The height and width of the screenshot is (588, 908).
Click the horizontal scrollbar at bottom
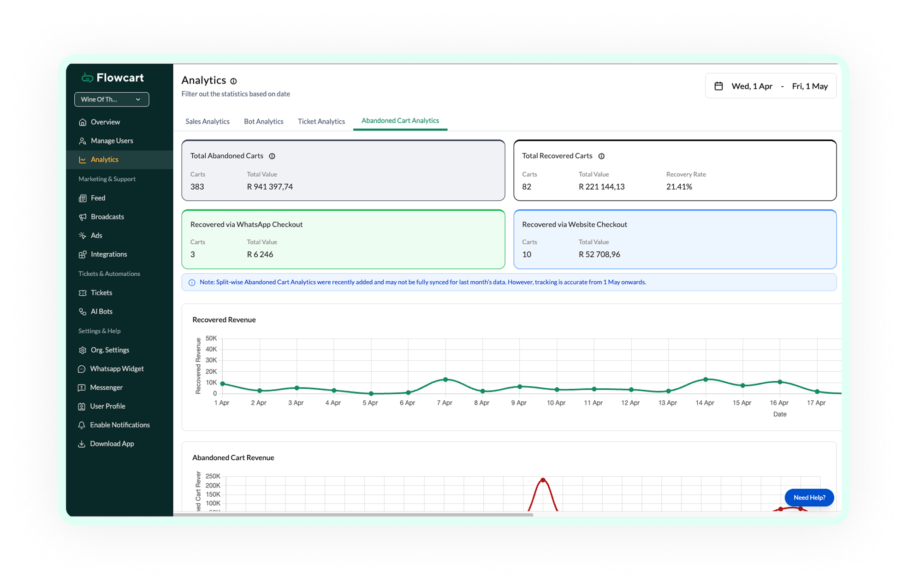[x=353, y=514]
